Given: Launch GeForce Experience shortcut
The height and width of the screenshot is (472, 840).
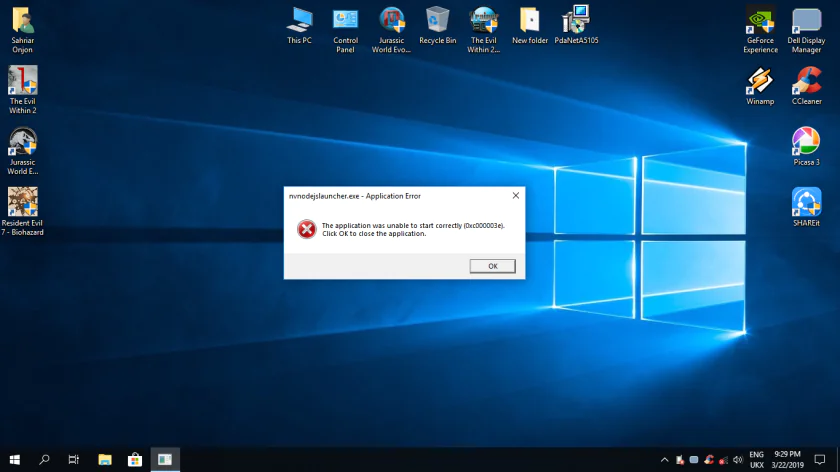Looking at the screenshot, I should coord(761,30).
